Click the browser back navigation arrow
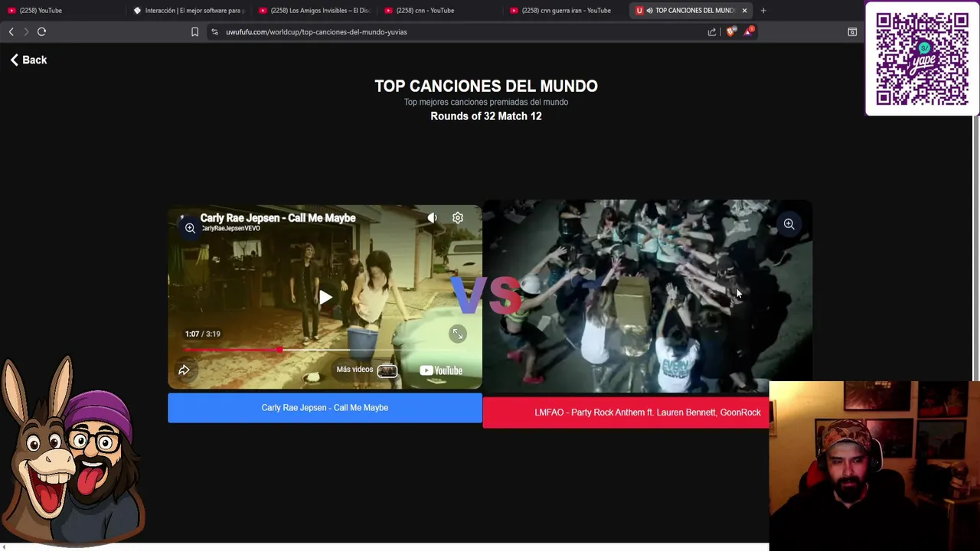The height and width of the screenshot is (551, 980). coord(11,32)
